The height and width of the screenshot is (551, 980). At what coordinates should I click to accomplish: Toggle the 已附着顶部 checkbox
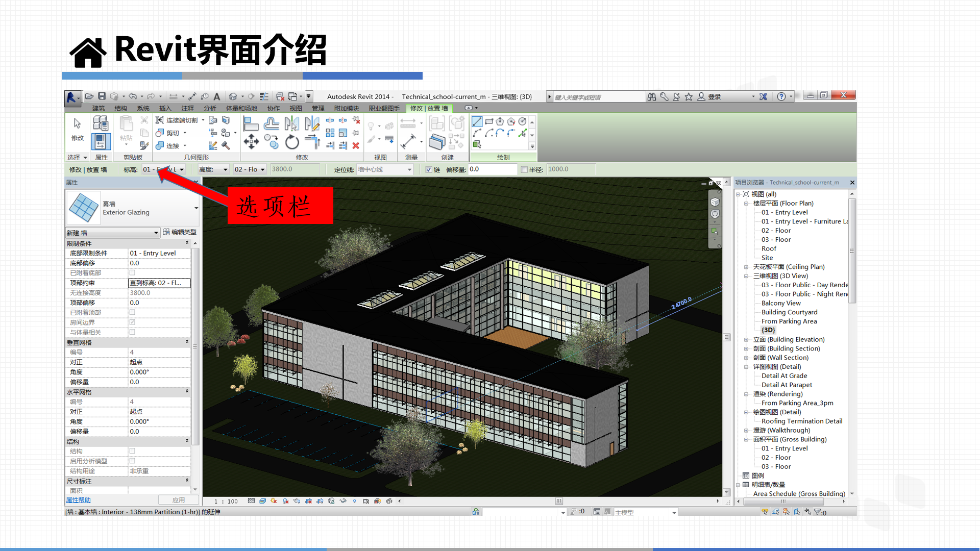click(x=132, y=312)
